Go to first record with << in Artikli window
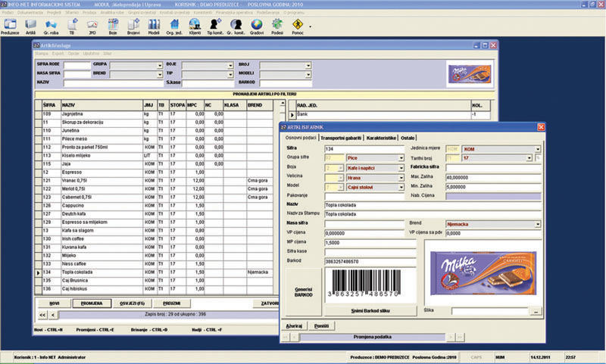606x364 pixels. pyautogui.click(x=42, y=315)
